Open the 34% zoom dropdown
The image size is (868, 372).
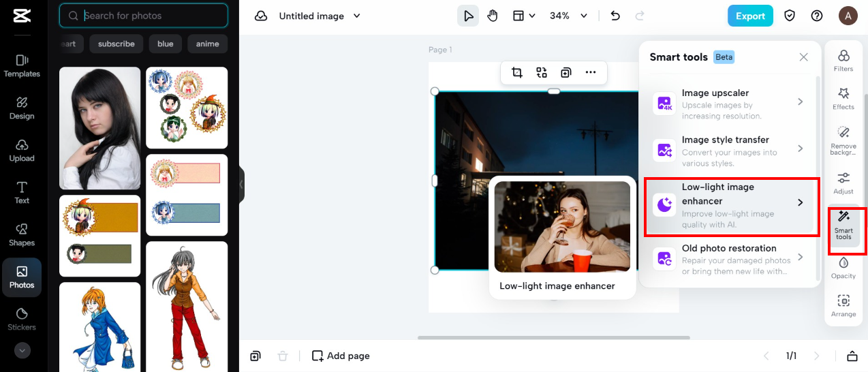pyautogui.click(x=568, y=16)
